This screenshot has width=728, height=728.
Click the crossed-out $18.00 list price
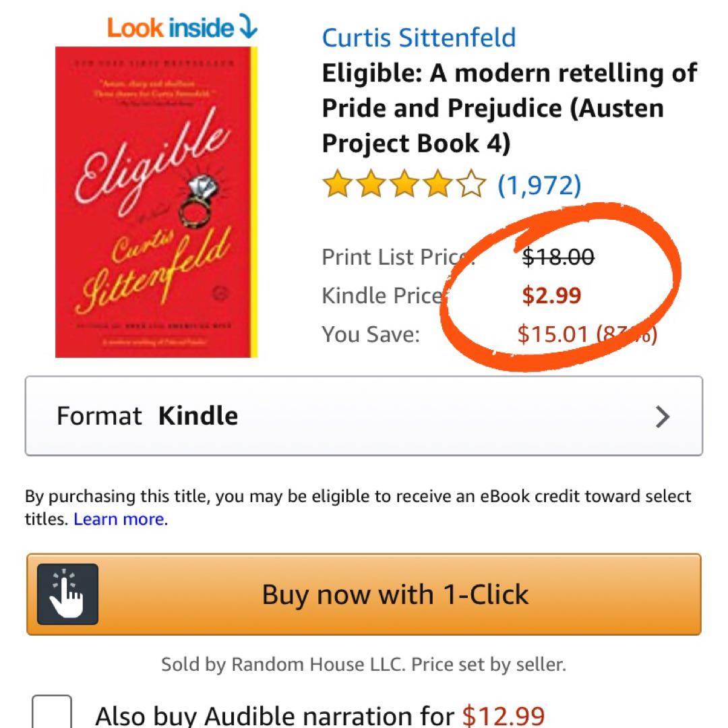click(x=558, y=257)
